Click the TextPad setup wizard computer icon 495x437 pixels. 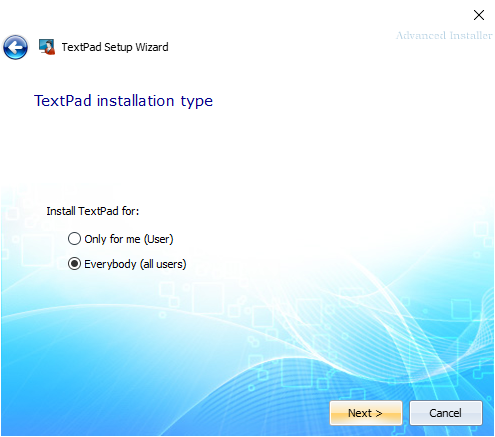pos(47,47)
